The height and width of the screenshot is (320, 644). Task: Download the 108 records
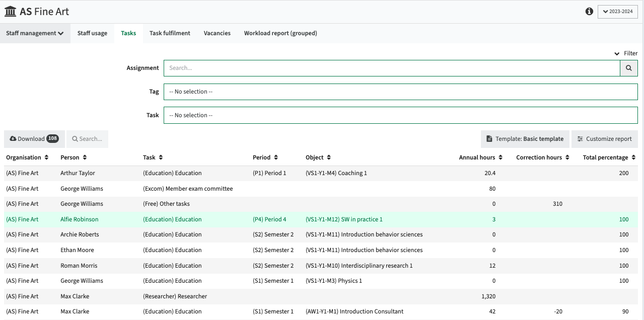34,139
